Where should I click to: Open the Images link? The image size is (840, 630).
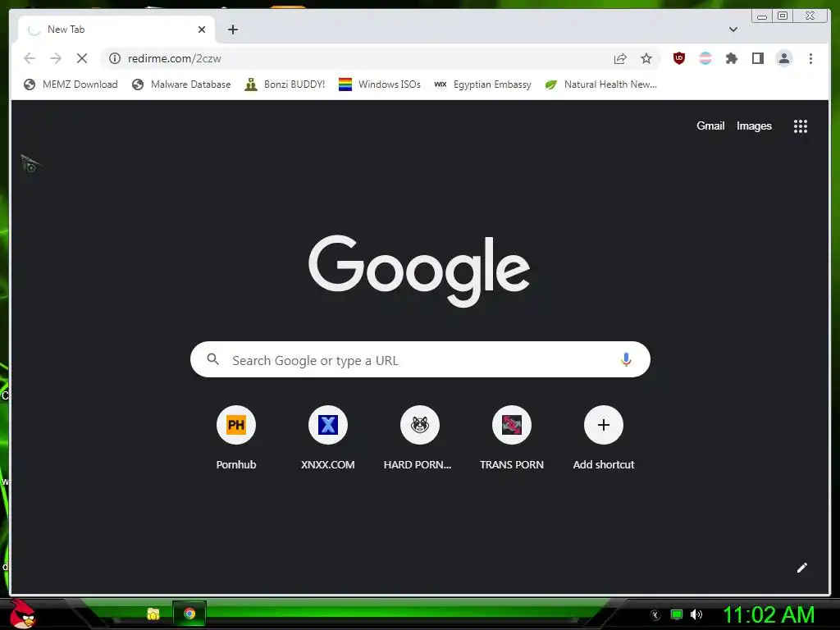(x=754, y=126)
